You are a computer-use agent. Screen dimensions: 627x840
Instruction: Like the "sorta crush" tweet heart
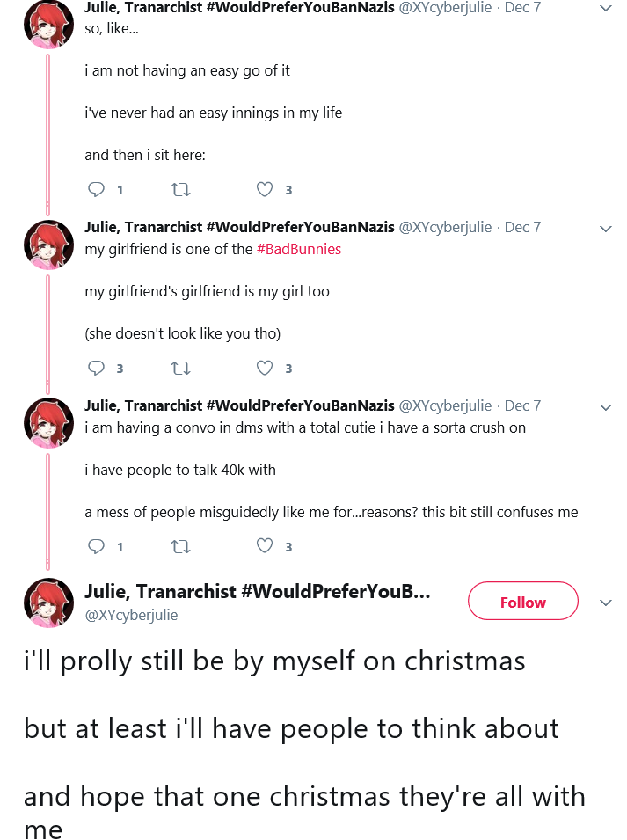[x=265, y=546]
